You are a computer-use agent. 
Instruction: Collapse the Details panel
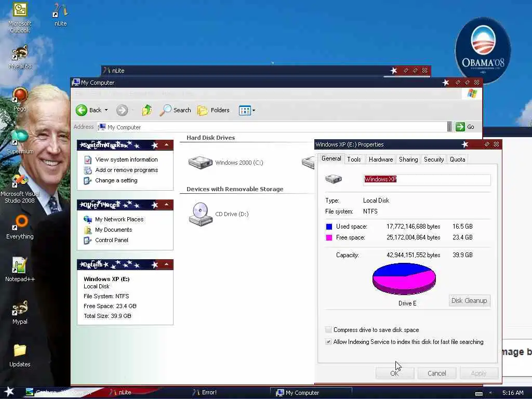tap(167, 264)
